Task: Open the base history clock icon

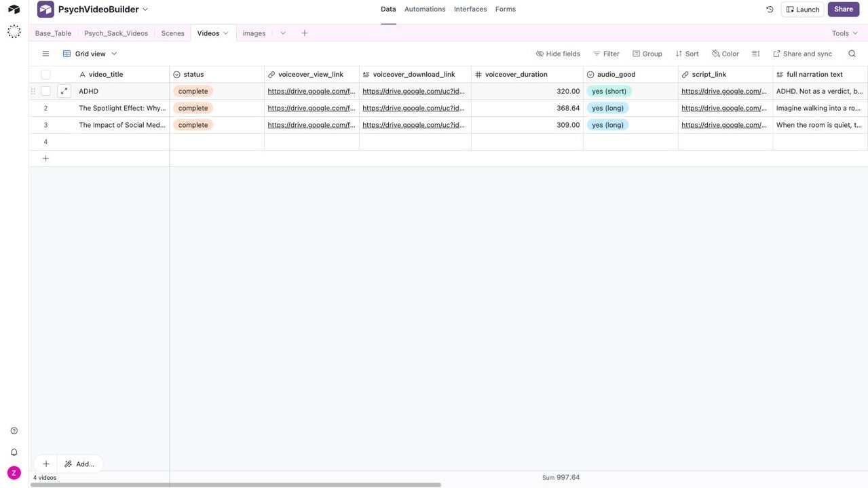Action: (x=770, y=10)
